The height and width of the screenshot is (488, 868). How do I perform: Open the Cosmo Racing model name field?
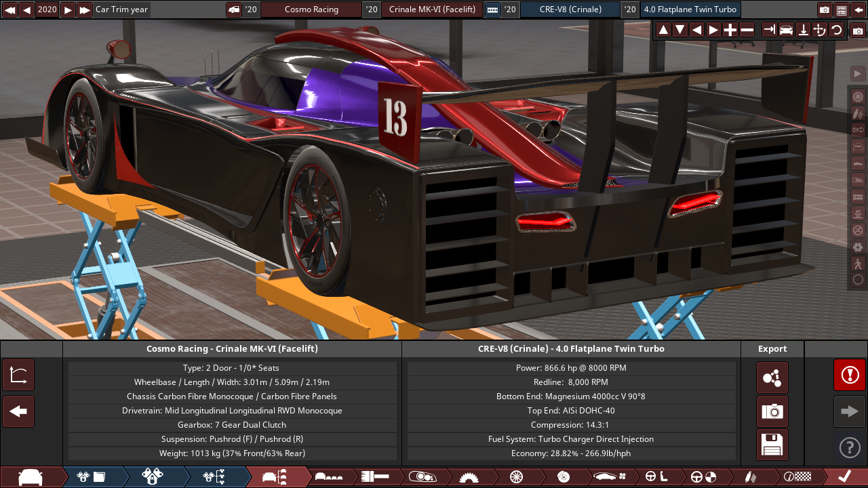[311, 9]
